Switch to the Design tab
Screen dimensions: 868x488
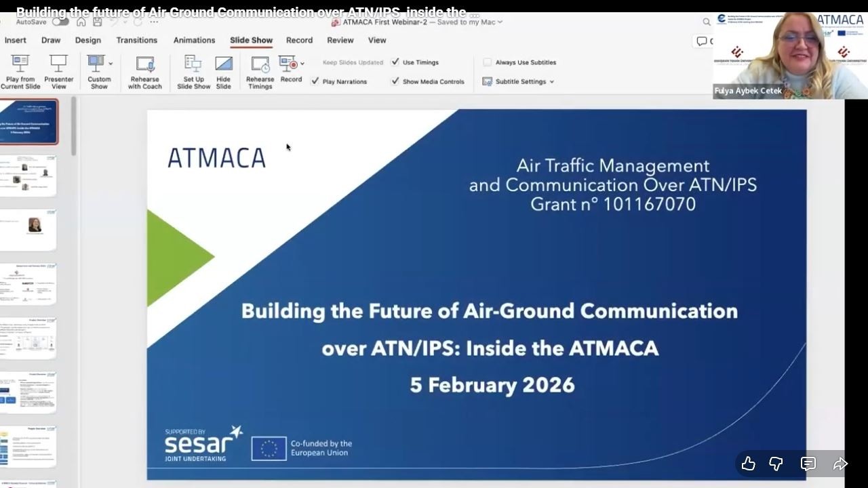click(88, 40)
